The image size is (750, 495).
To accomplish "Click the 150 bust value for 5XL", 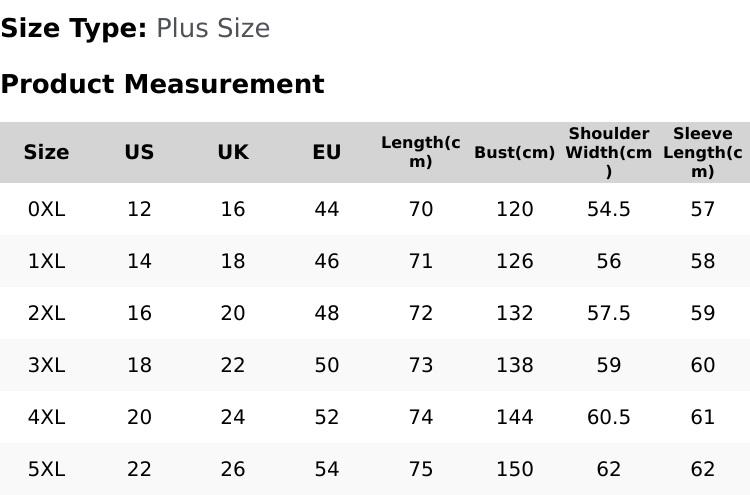I will point(515,469).
